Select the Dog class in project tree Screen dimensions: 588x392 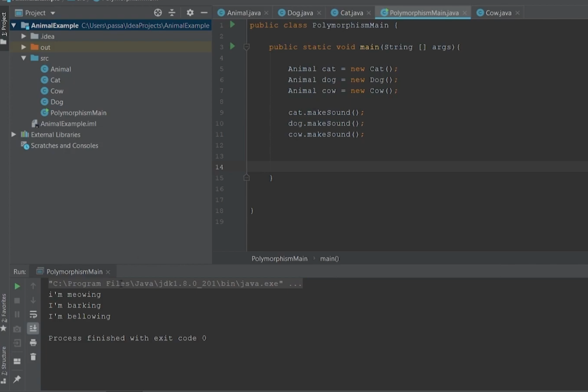pyautogui.click(x=57, y=102)
